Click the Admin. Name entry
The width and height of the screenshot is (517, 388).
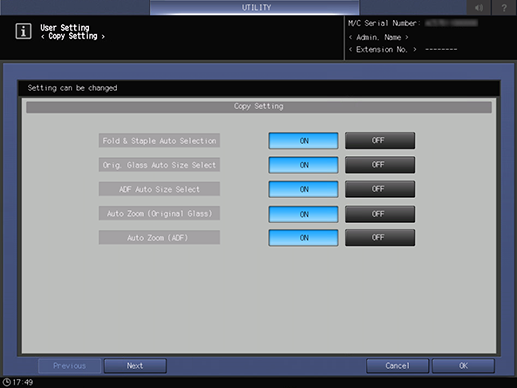pyautogui.click(x=378, y=37)
